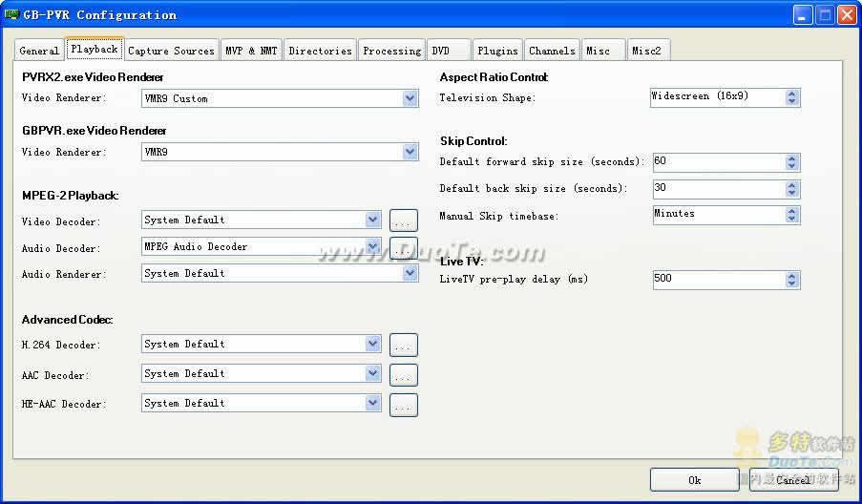Click the Video Decoder configure (...) button

click(404, 220)
